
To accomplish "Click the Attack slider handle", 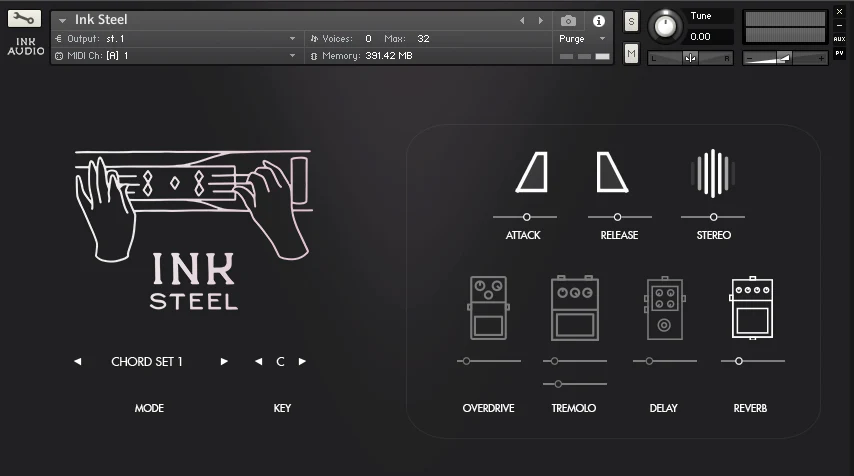I will click(527, 217).
